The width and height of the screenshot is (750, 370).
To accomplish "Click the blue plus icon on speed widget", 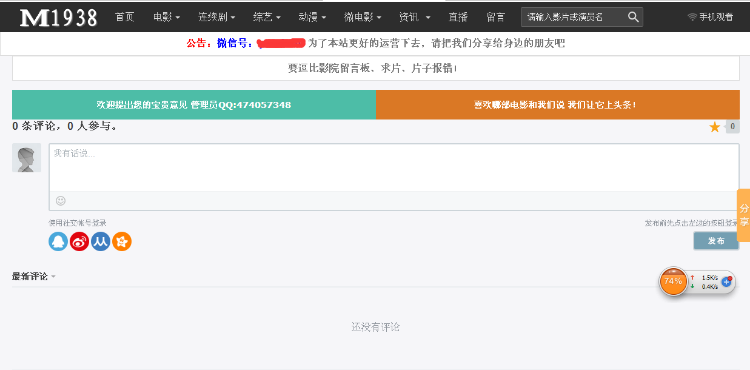I will pos(727,282).
